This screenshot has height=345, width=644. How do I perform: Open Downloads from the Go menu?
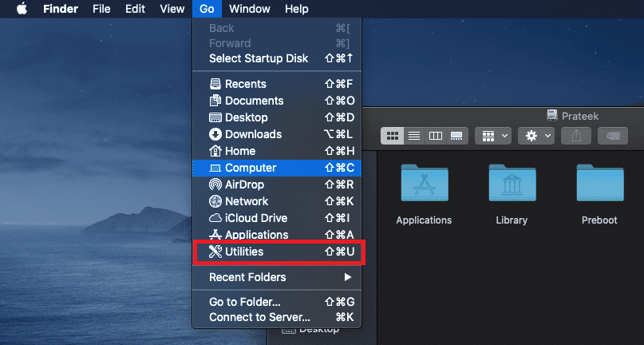[277, 134]
